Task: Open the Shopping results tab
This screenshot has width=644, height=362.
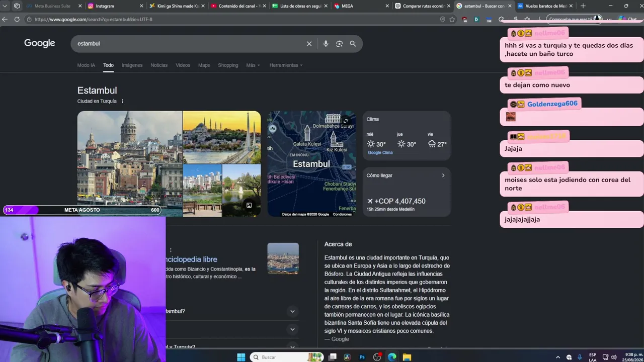Action: [x=228, y=65]
